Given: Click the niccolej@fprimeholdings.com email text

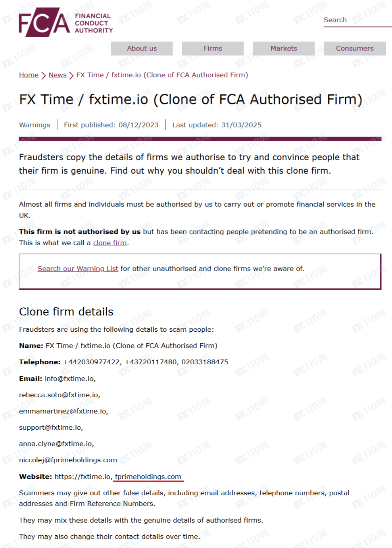Looking at the screenshot, I should click(x=68, y=460).
